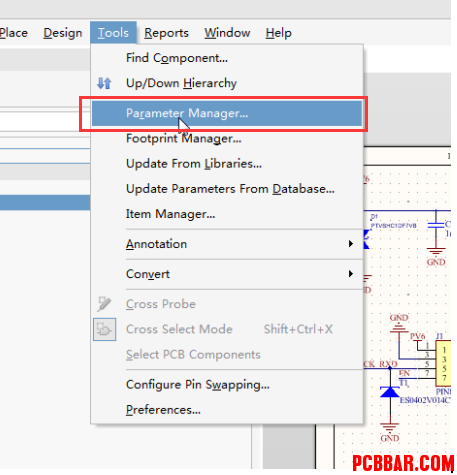This screenshot has width=457, height=475.
Task: Click the capacitor symbol in the schematic
Action: (x=436, y=225)
